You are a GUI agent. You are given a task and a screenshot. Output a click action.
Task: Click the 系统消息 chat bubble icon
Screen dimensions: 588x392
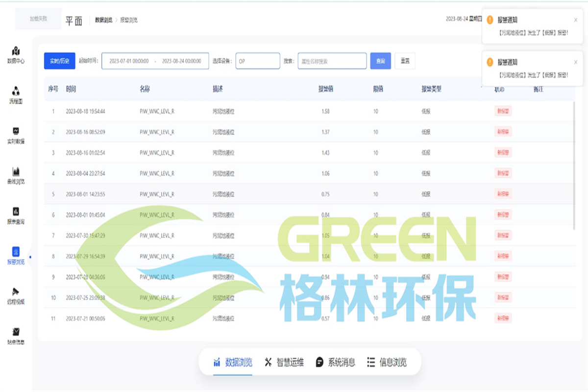pos(319,363)
